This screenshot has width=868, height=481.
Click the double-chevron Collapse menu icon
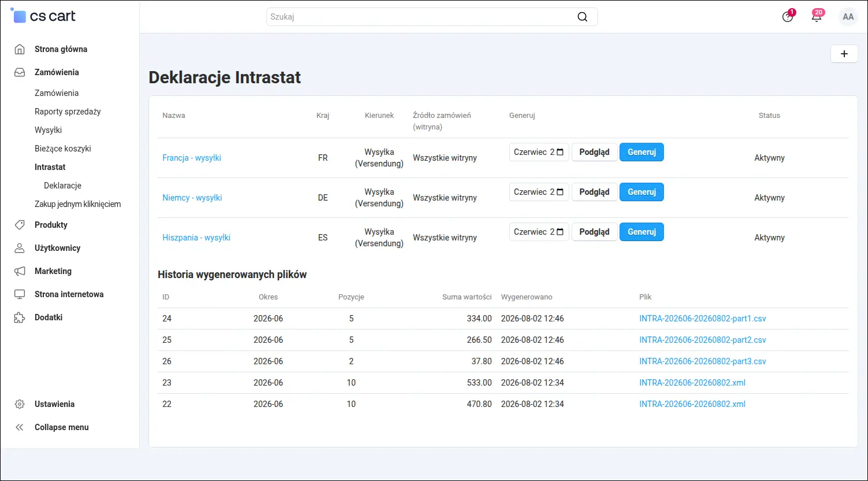click(20, 427)
